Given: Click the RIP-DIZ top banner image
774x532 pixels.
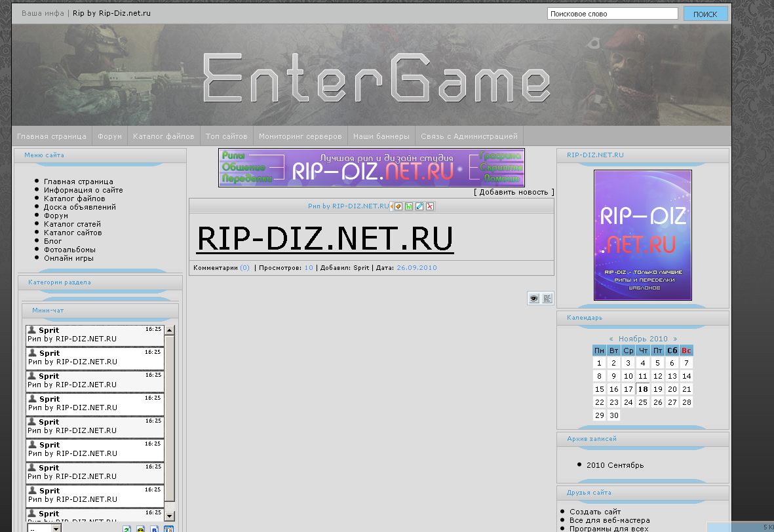Looking at the screenshot, I should [x=371, y=168].
